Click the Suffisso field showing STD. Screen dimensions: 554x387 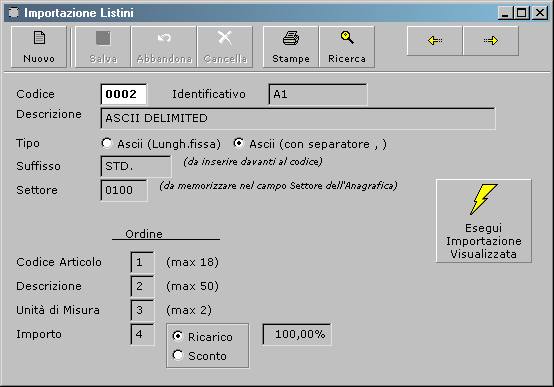pyautogui.click(x=136, y=166)
